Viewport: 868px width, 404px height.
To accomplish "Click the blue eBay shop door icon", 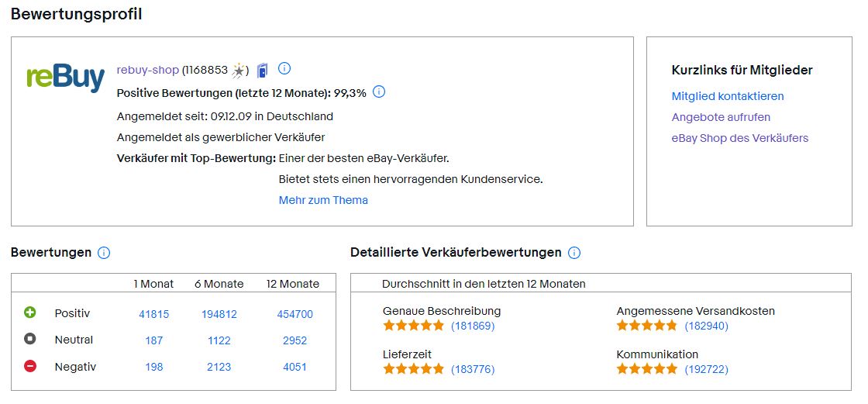I will (263, 71).
